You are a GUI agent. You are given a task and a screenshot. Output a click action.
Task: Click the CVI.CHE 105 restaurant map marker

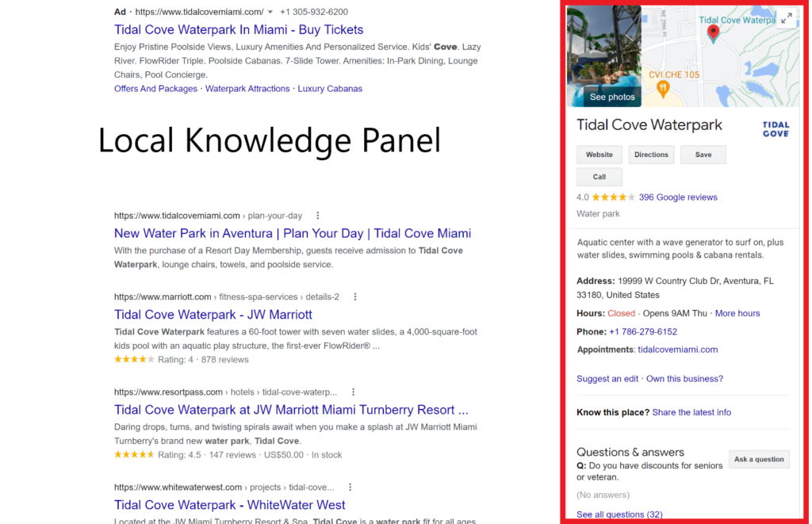click(662, 90)
